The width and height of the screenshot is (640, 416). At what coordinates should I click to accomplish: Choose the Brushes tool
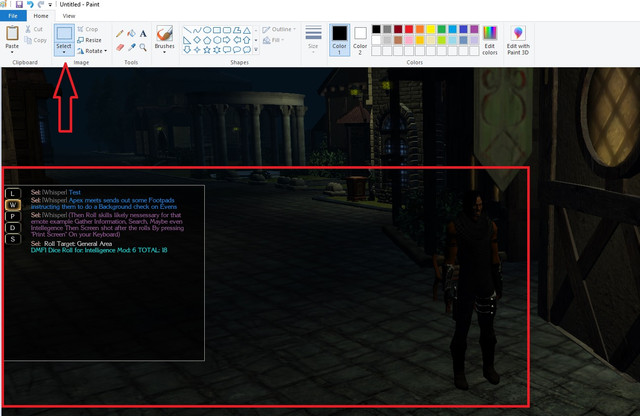[x=165, y=33]
